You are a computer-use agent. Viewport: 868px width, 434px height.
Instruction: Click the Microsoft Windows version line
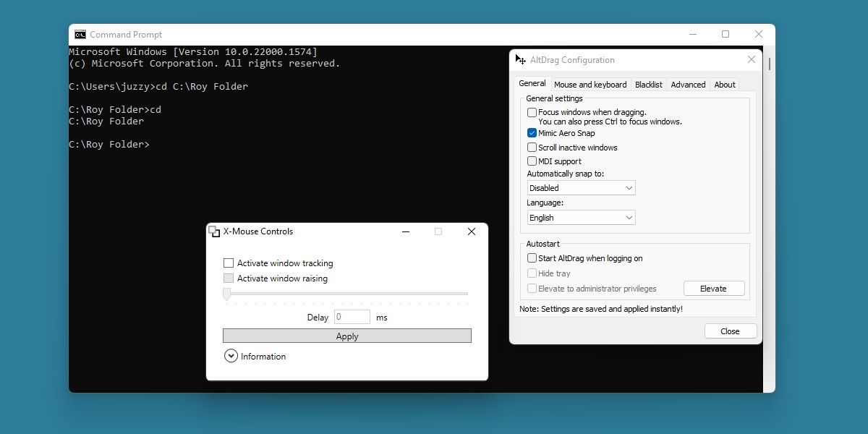click(193, 52)
